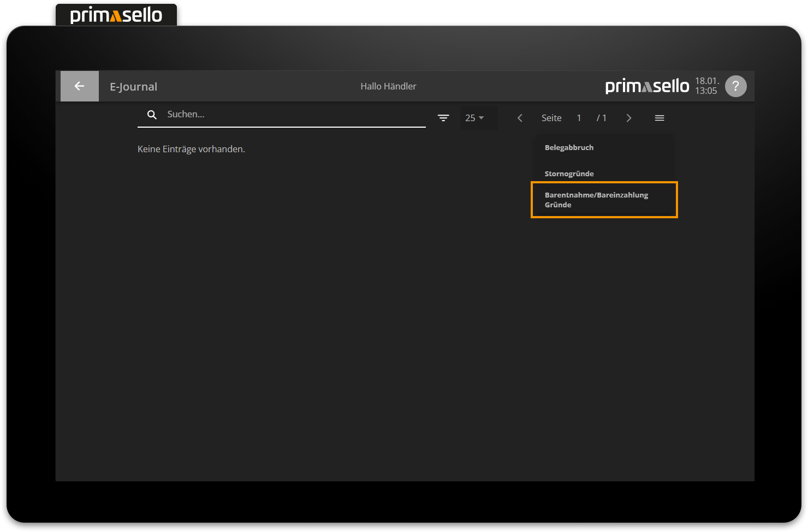
Task: Click the current page number 1 field
Action: click(x=579, y=118)
